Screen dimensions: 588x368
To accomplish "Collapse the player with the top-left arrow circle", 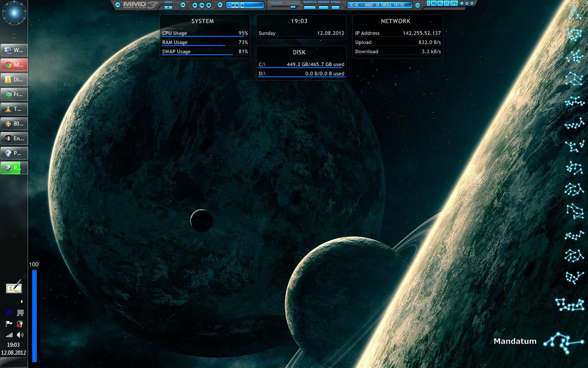I will tap(117, 5).
